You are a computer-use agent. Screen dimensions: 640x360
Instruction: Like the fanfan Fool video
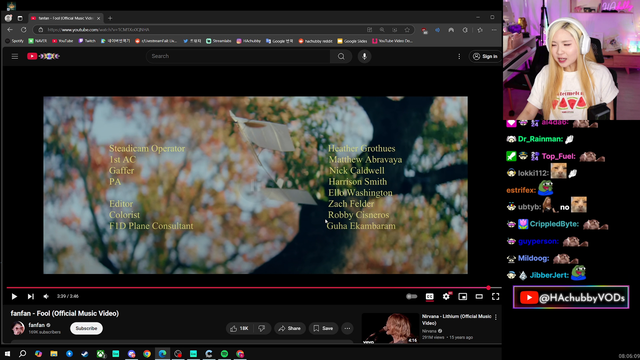coord(240,328)
